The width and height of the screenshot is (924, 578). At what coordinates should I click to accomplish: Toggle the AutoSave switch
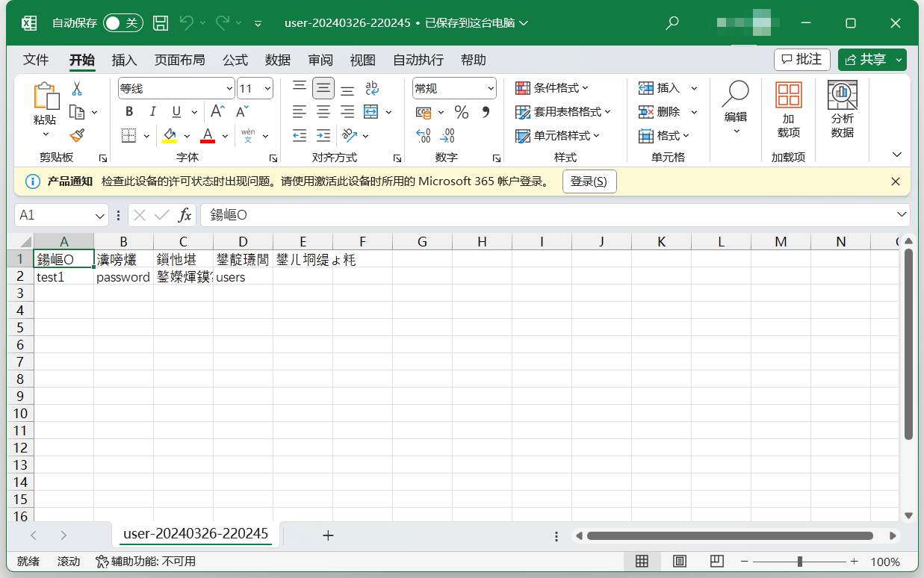point(123,23)
